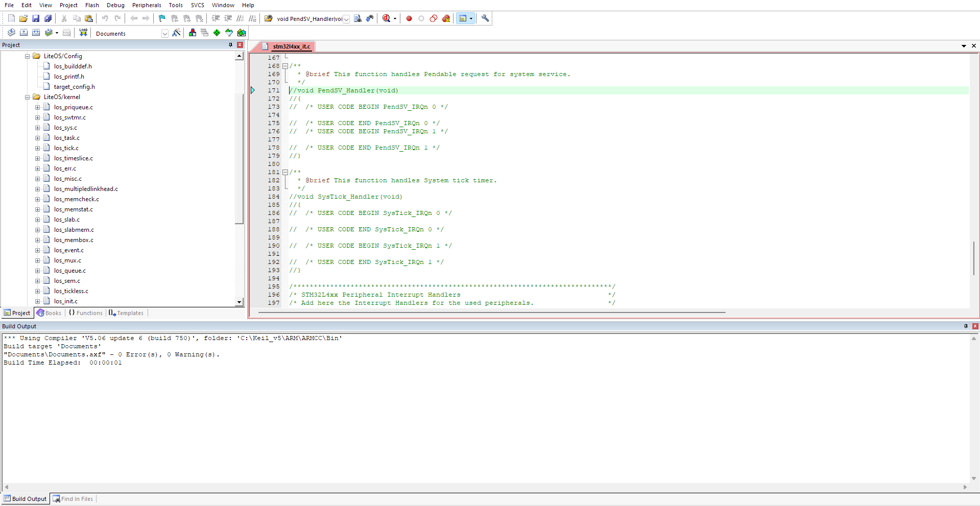Click the Open file folder icon
980x506 pixels.
point(23,18)
